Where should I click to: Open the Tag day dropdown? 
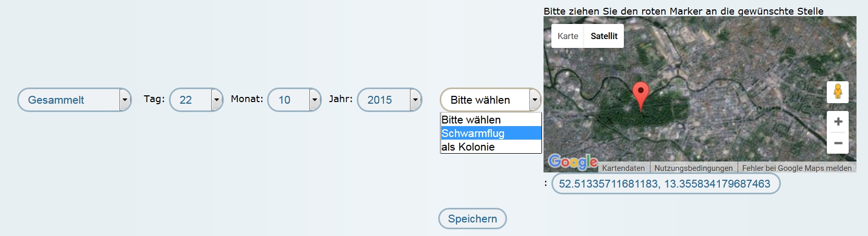click(196, 100)
